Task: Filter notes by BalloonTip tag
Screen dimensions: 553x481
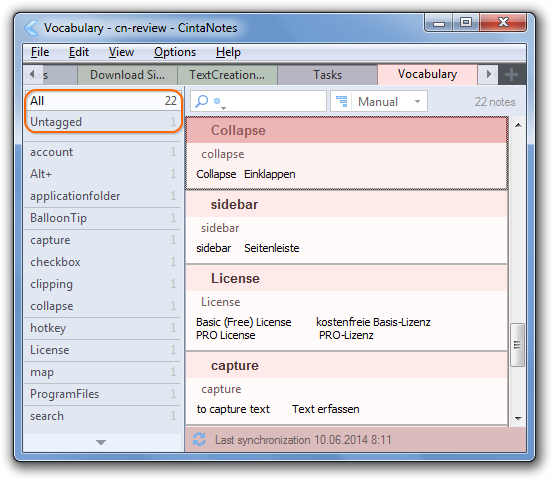Action: click(x=103, y=218)
